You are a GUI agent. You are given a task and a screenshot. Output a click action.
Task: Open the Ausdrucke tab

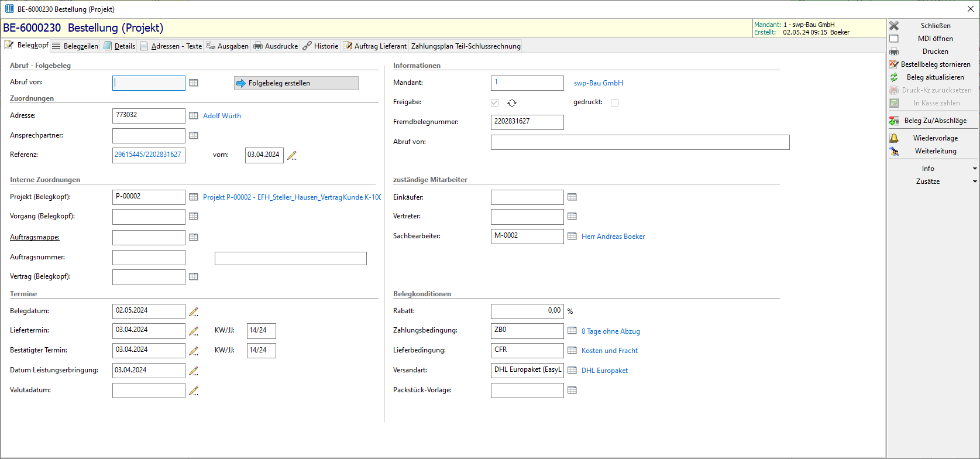coord(276,46)
